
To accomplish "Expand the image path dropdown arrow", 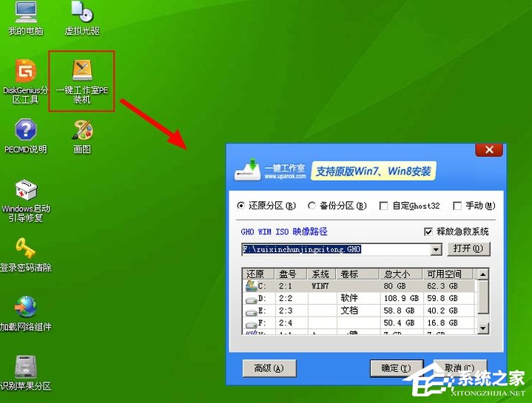I will 436,249.
